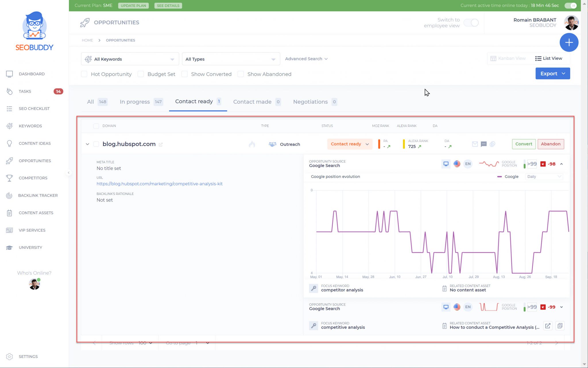Click the >99 Google position field
588x368 pixels.
click(x=532, y=164)
